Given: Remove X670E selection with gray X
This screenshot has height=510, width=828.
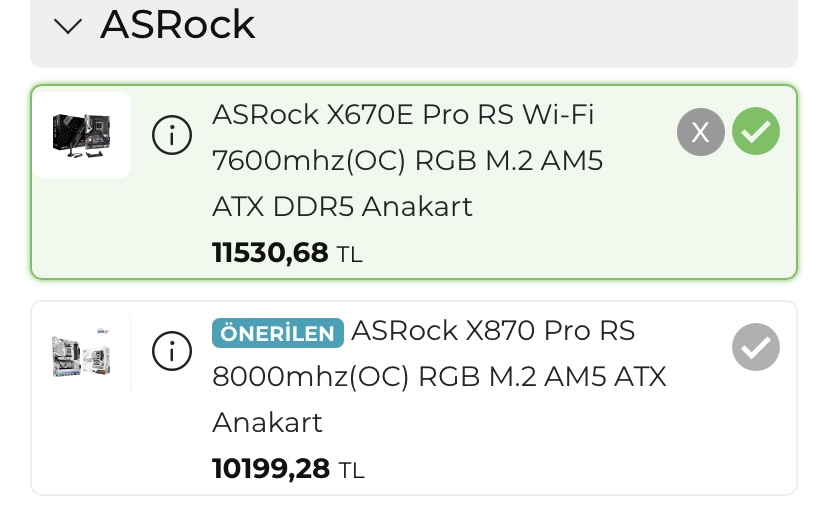Looking at the screenshot, I should tap(701, 131).
